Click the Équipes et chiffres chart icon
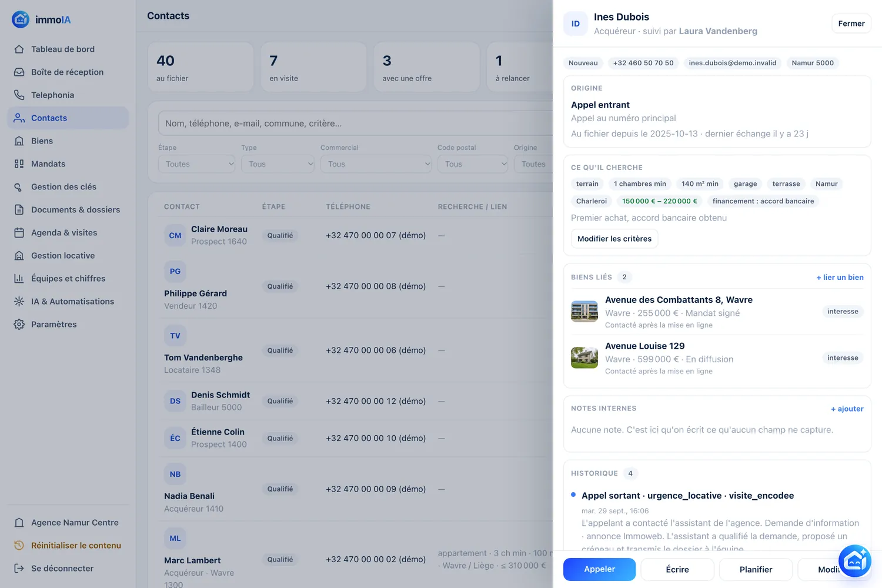The image size is (882, 588). [x=19, y=279]
